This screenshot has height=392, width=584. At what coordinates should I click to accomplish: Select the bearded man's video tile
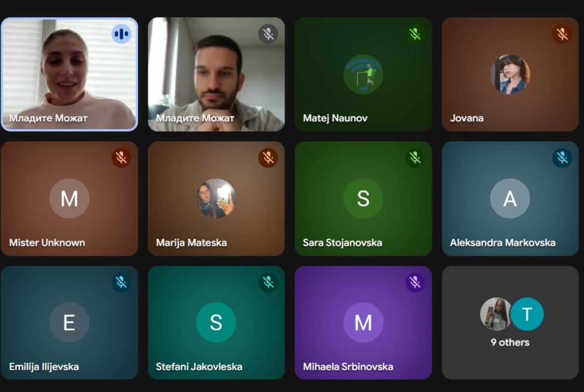(216, 74)
